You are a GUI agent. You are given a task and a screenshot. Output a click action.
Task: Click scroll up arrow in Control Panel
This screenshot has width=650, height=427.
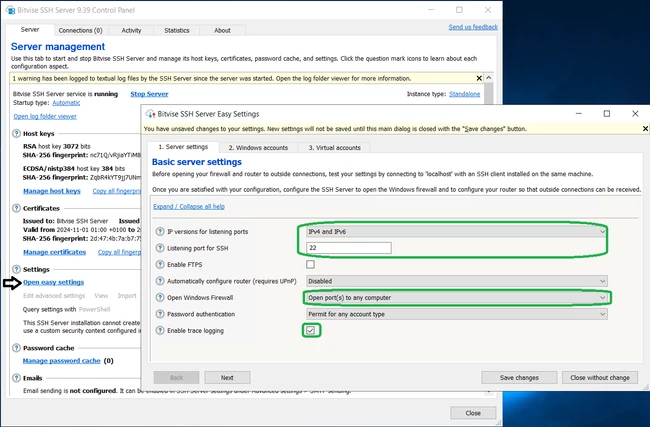(x=489, y=78)
